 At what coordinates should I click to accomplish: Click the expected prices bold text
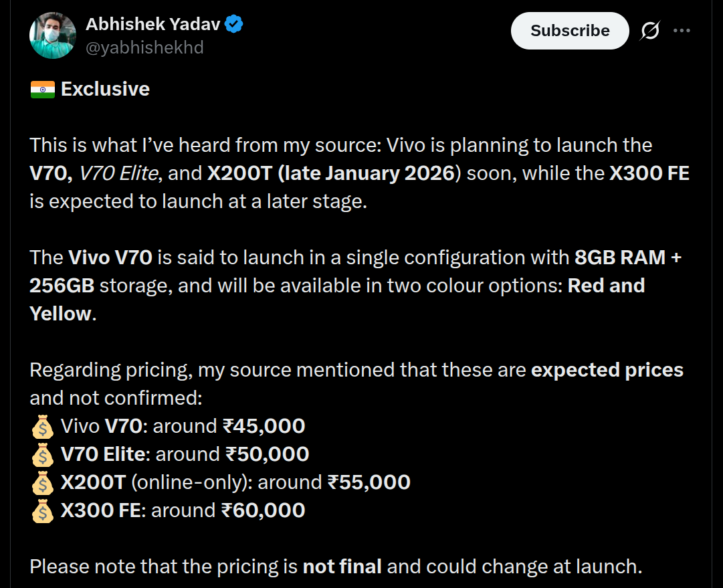[607, 369]
